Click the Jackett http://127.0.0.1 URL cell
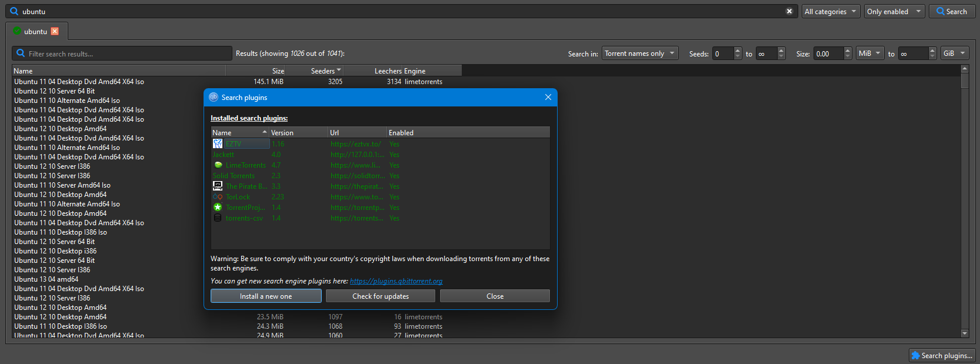980x364 pixels. click(x=358, y=154)
